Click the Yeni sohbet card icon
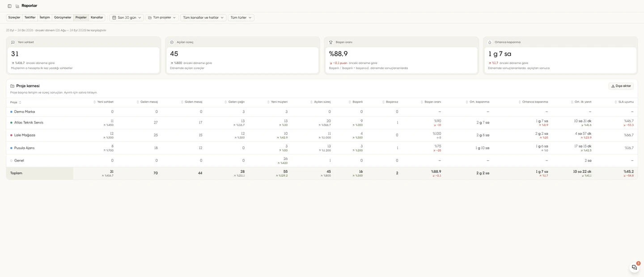644x277 pixels. (13, 42)
